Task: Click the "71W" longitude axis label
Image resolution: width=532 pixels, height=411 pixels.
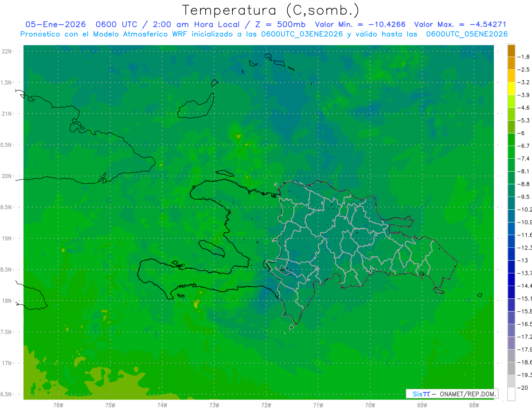Action: [x=318, y=405]
